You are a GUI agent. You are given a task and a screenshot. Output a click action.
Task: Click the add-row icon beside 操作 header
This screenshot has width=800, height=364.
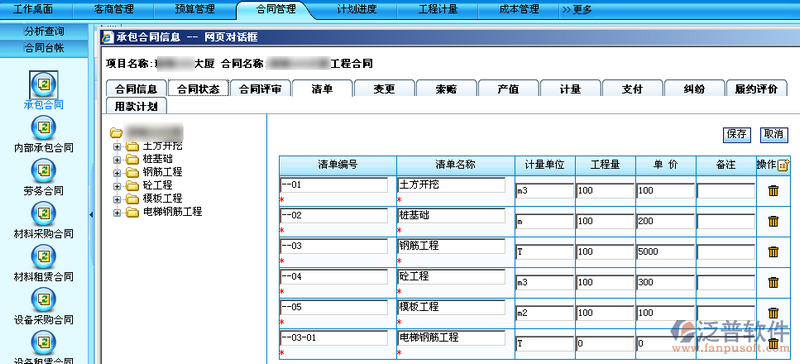[x=783, y=165]
